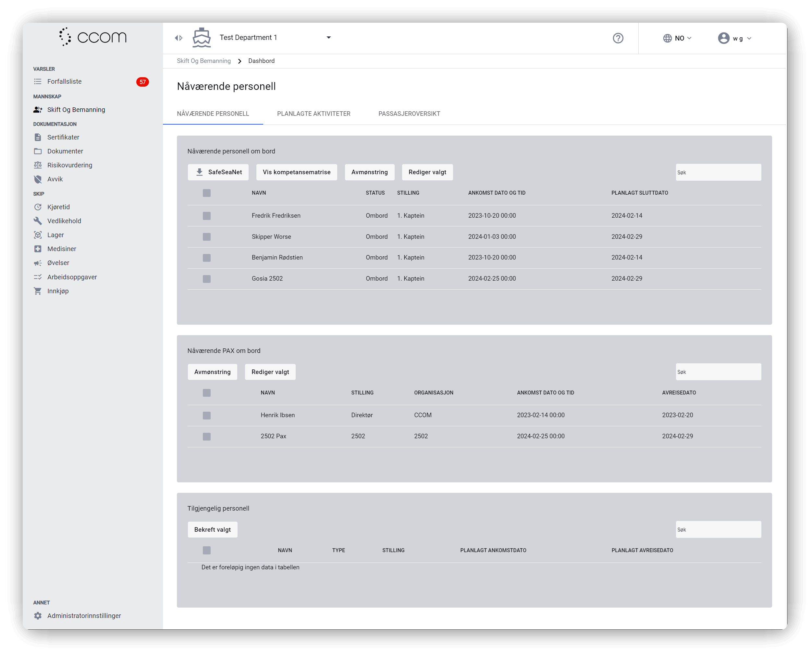Click the Vedlikehold wrench icon
812x654 pixels.
click(x=38, y=221)
